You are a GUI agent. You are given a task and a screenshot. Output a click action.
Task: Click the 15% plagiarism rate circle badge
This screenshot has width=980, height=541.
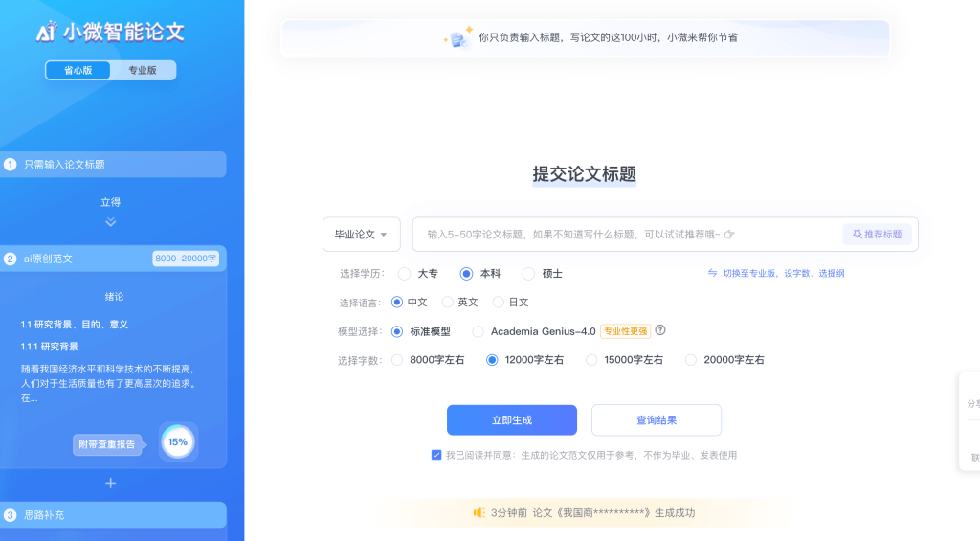tap(177, 441)
